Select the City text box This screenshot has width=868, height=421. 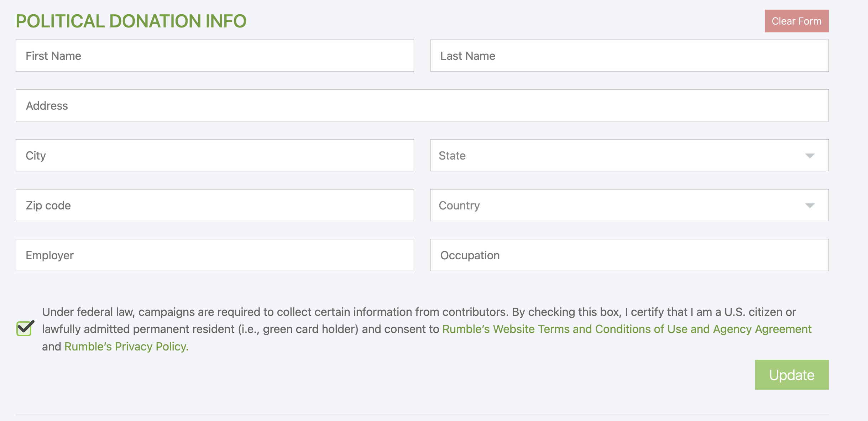click(215, 155)
